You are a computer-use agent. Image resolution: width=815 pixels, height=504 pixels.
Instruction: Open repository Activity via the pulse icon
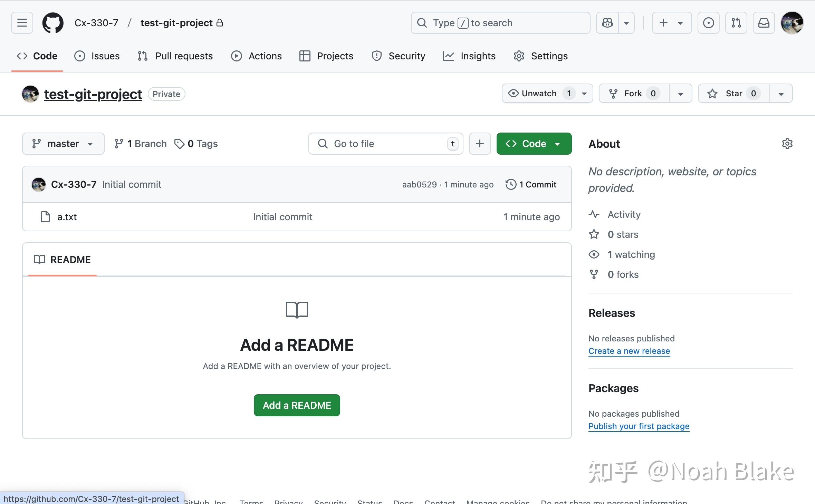pos(623,214)
